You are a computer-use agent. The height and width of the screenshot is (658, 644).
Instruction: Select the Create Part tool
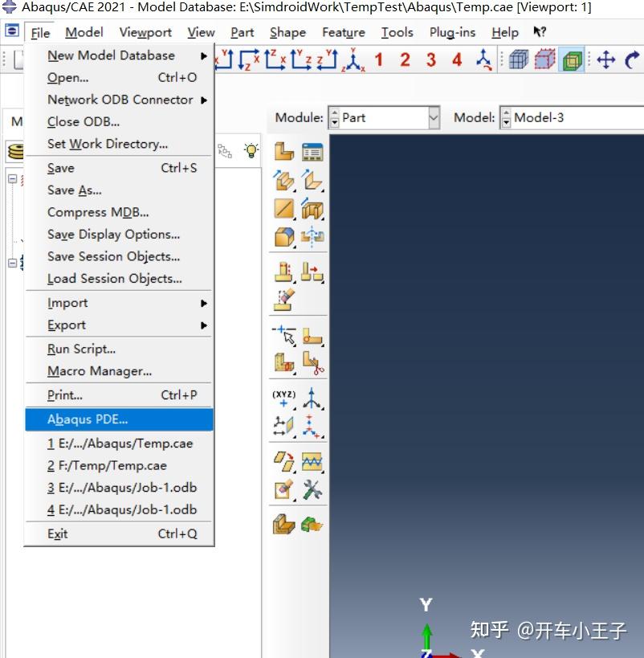coord(283,152)
